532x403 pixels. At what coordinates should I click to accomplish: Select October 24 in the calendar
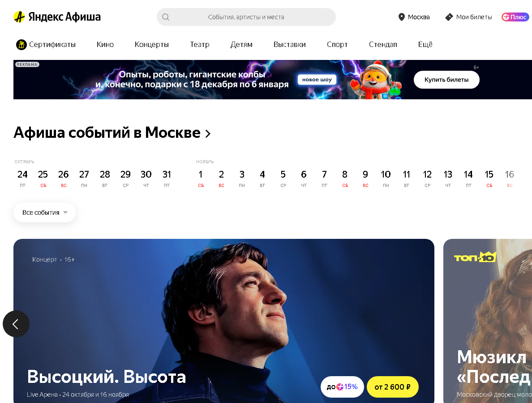coord(22,178)
